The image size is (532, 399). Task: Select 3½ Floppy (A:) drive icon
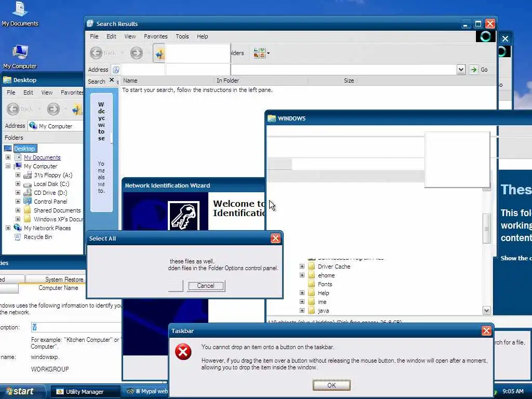pyautogui.click(x=28, y=175)
